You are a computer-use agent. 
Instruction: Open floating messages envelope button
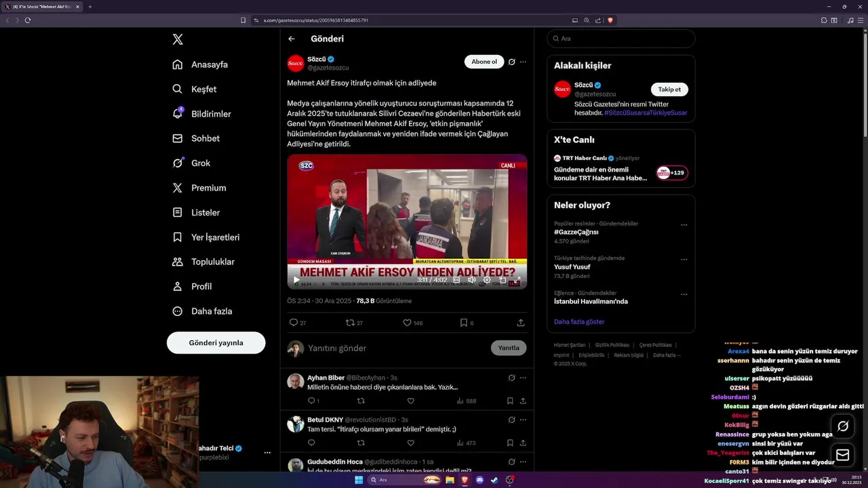pyautogui.click(x=843, y=455)
